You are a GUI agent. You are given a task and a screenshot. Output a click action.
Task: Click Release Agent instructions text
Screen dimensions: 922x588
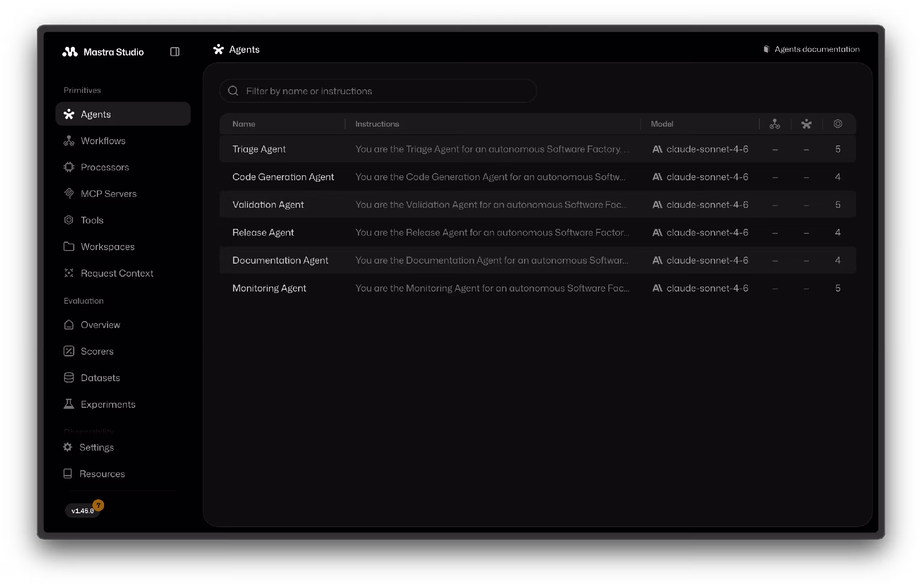(x=492, y=232)
